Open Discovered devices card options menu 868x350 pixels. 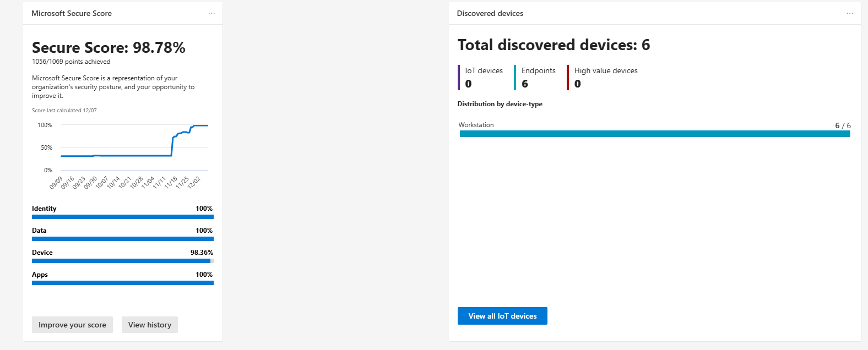coord(849,13)
